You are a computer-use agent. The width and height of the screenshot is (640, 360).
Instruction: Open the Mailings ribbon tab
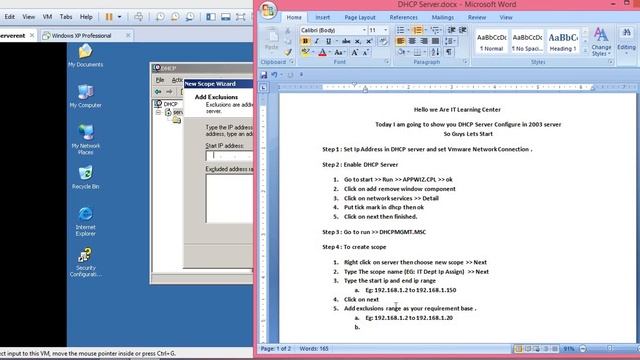pyautogui.click(x=442, y=18)
